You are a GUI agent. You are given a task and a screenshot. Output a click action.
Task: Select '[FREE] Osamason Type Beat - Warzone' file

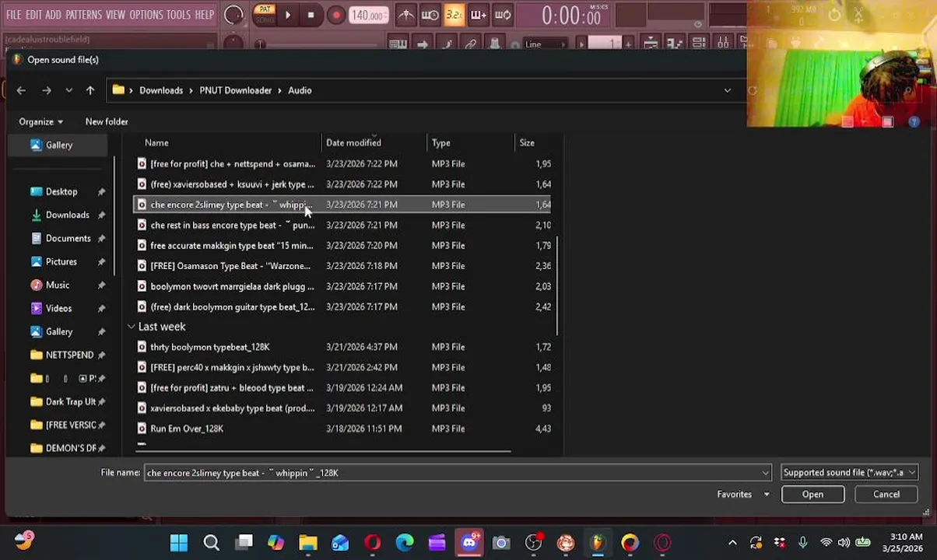point(342,266)
